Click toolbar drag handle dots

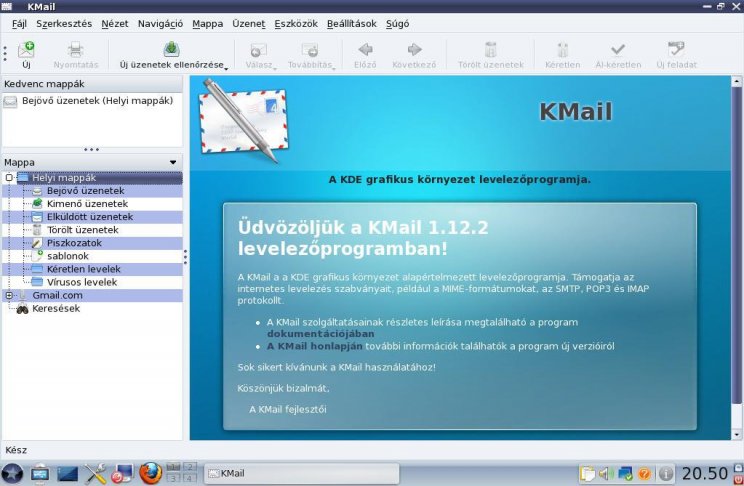click(5, 54)
